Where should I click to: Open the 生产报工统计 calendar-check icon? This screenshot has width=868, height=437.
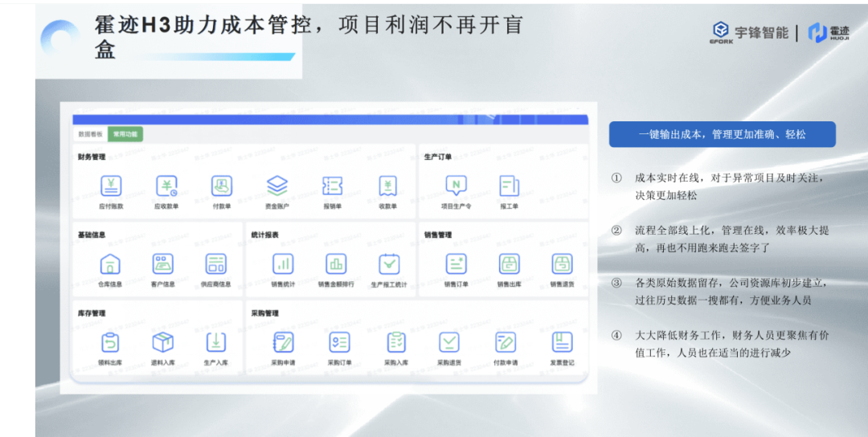(389, 263)
